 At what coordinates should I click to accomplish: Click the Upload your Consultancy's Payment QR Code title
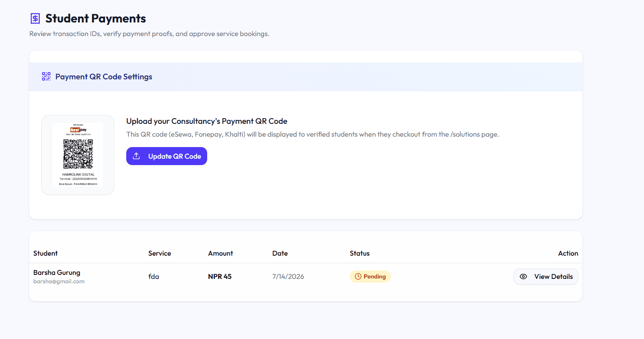point(207,121)
